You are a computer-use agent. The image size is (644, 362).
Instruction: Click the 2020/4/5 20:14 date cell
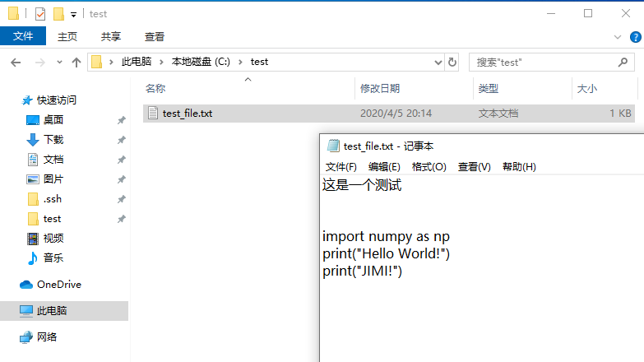click(396, 114)
